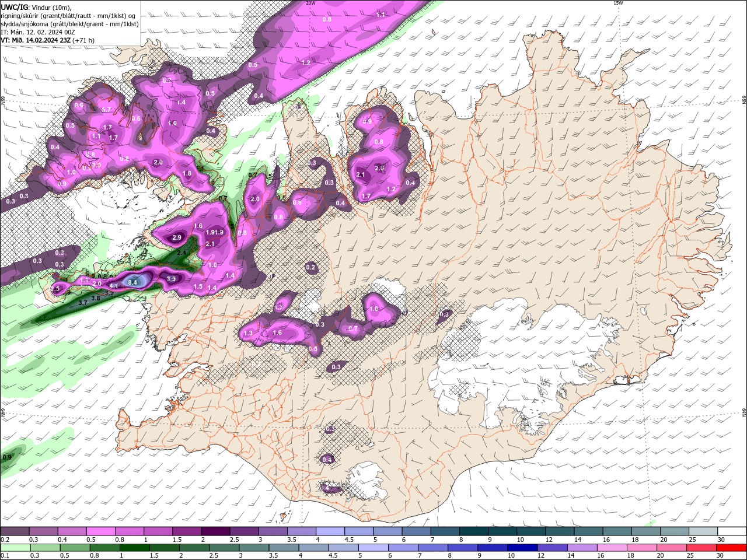Click the 3.7 rain value in the dark green band

click(x=83, y=303)
